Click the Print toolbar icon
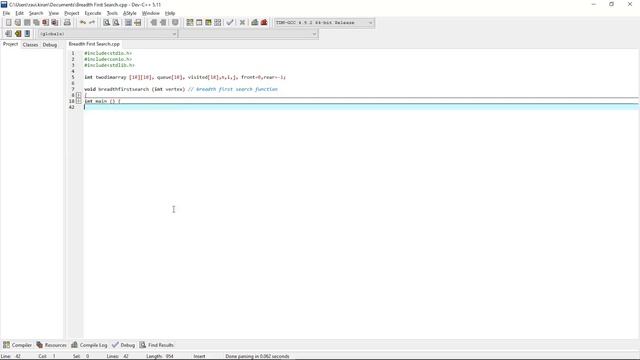The image size is (640, 360). pos(67,22)
